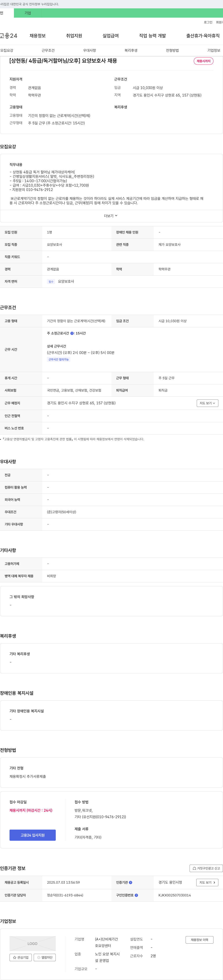The height and width of the screenshot is (980, 223).
Task: Click the 재가 요양보호사 related job text
Action: click(170, 245)
